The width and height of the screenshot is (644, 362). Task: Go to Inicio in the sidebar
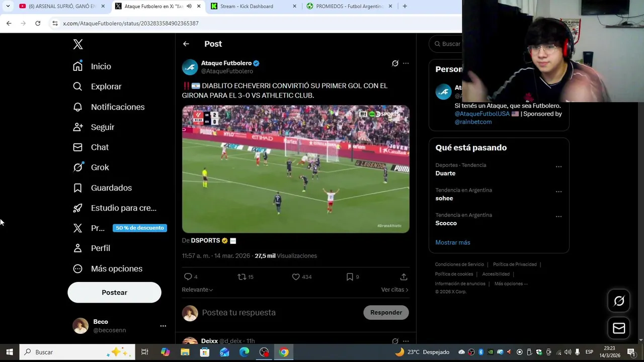coord(92,66)
